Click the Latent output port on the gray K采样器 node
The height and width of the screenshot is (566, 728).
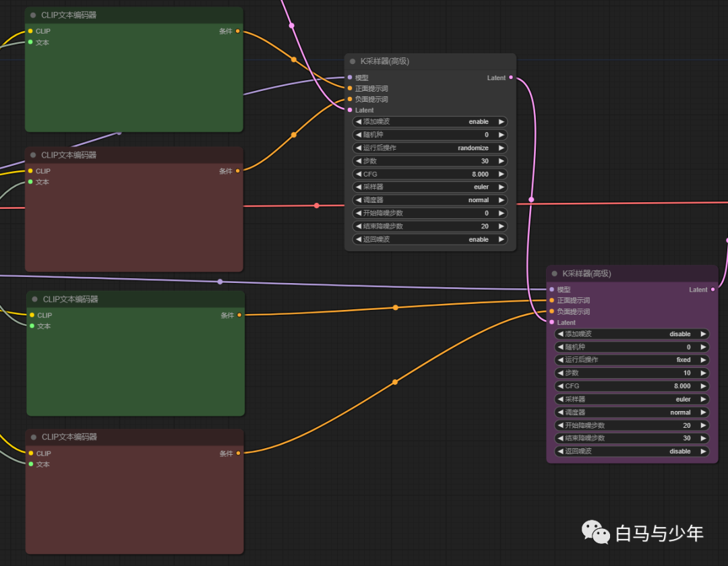(x=511, y=77)
